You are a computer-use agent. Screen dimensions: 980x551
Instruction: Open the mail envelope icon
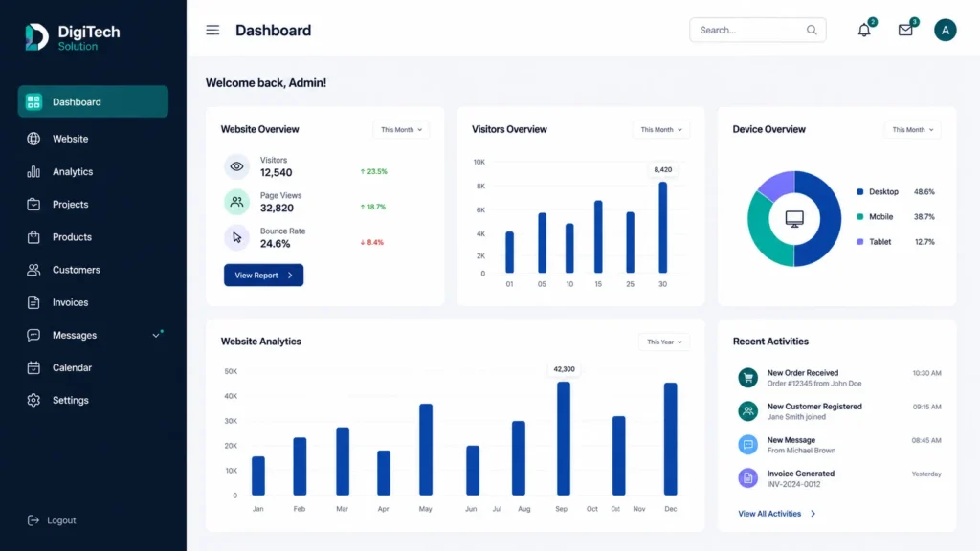(x=905, y=30)
